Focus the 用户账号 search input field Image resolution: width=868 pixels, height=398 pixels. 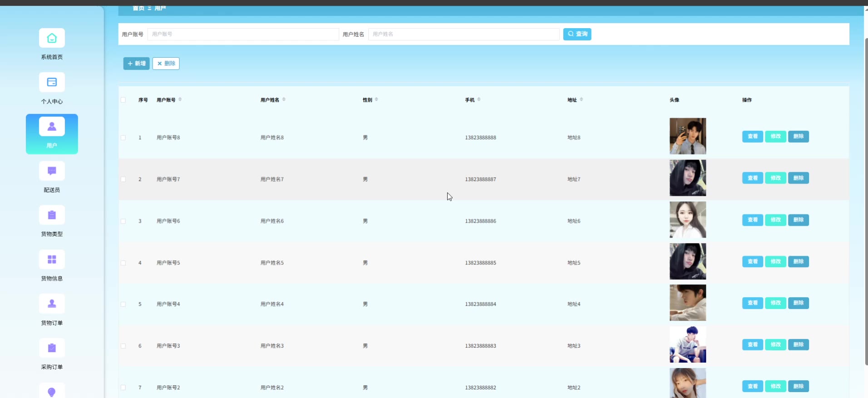243,34
